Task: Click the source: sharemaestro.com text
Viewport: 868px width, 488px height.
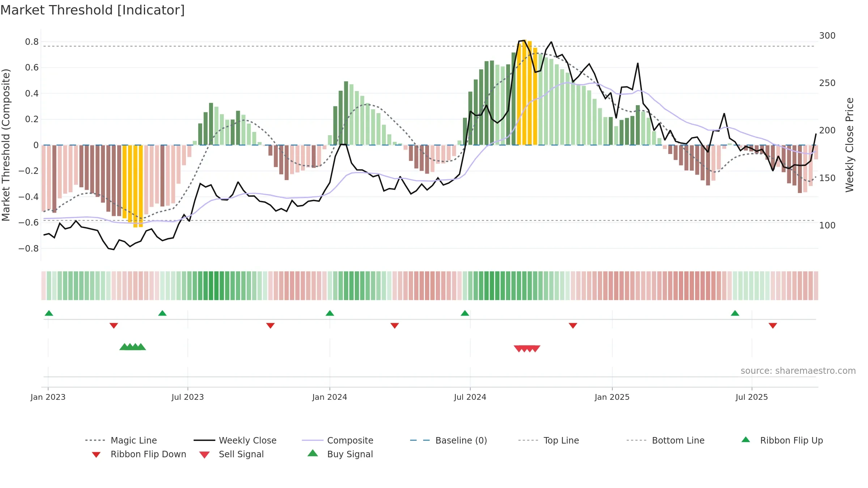Action: coord(798,371)
